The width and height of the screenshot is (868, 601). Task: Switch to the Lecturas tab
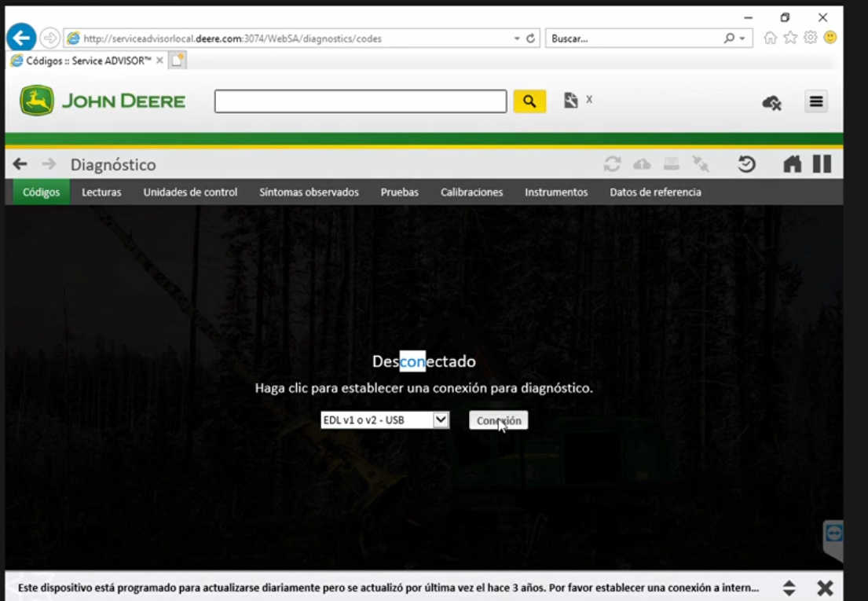(x=101, y=192)
